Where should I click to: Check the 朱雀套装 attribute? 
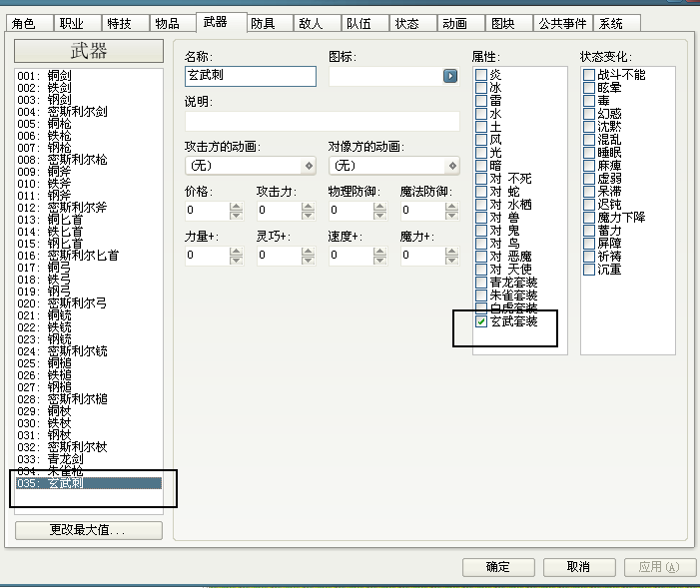tap(480, 295)
